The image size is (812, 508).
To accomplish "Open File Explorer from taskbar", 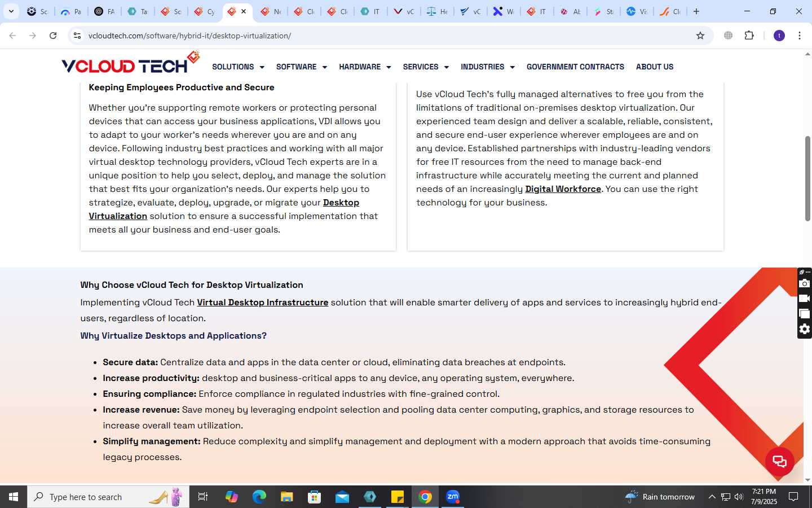I will (x=287, y=497).
